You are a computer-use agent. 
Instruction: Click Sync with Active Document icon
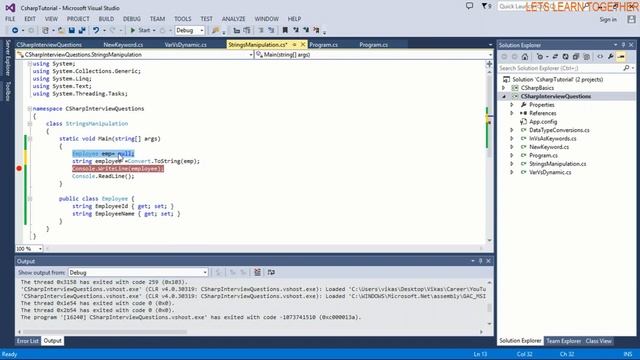pos(555,57)
